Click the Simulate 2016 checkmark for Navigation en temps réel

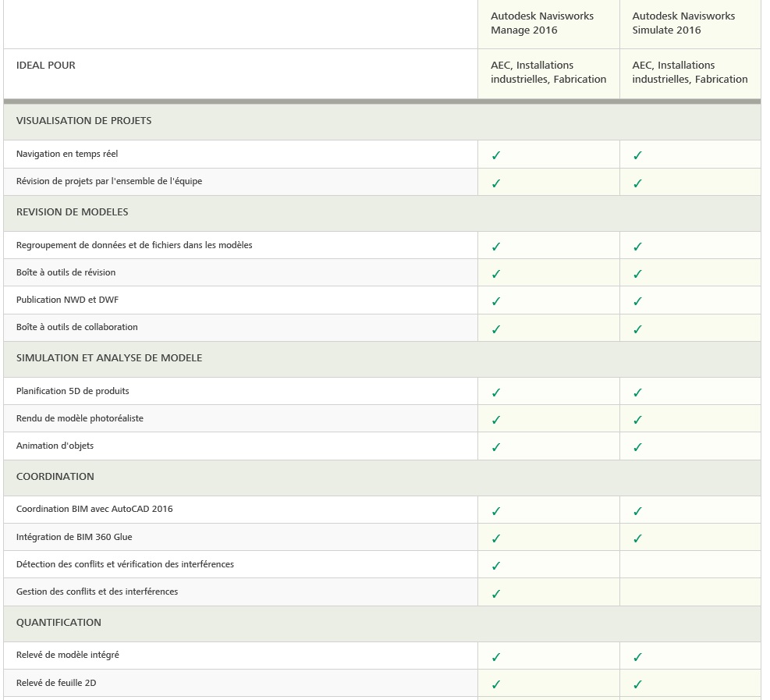pos(637,155)
